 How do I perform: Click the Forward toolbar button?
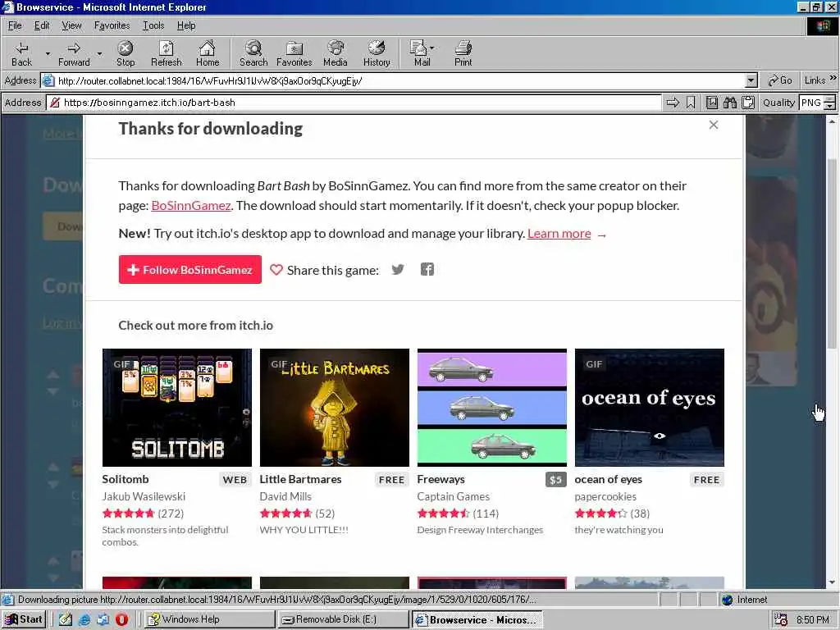74,53
